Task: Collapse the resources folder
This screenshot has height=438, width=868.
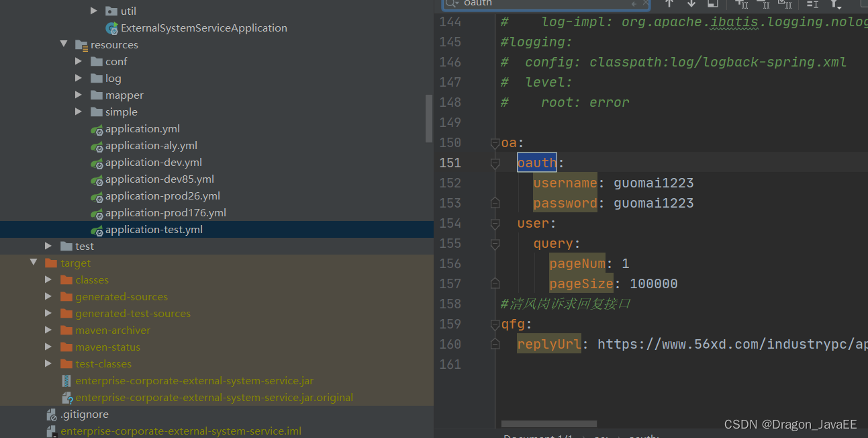Action: (64, 44)
